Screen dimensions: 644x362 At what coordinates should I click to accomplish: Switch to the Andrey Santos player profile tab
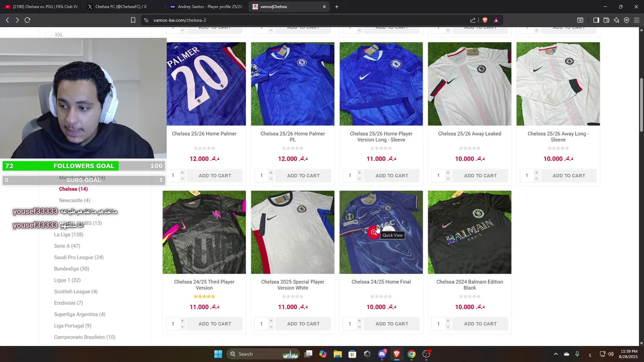pyautogui.click(x=206, y=7)
